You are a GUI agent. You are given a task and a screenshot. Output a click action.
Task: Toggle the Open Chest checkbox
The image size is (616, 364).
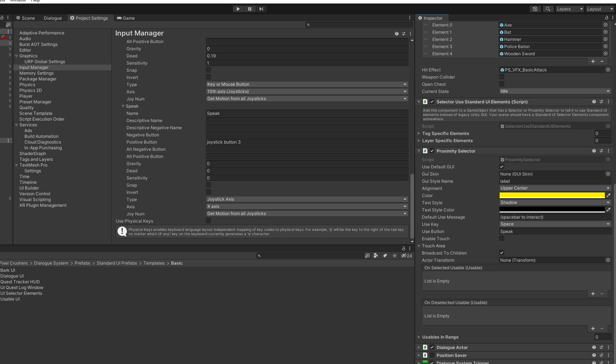pos(502,84)
